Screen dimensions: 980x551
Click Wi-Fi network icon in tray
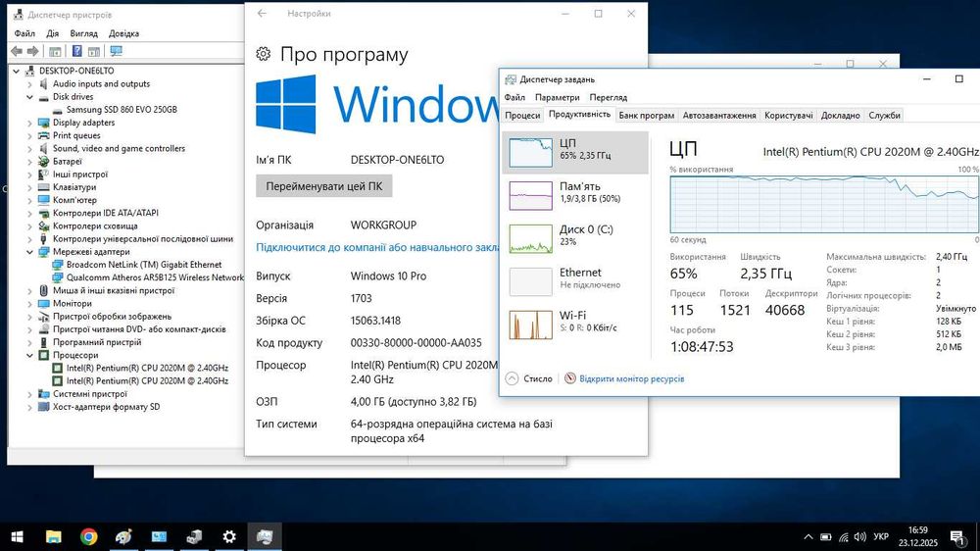point(843,536)
